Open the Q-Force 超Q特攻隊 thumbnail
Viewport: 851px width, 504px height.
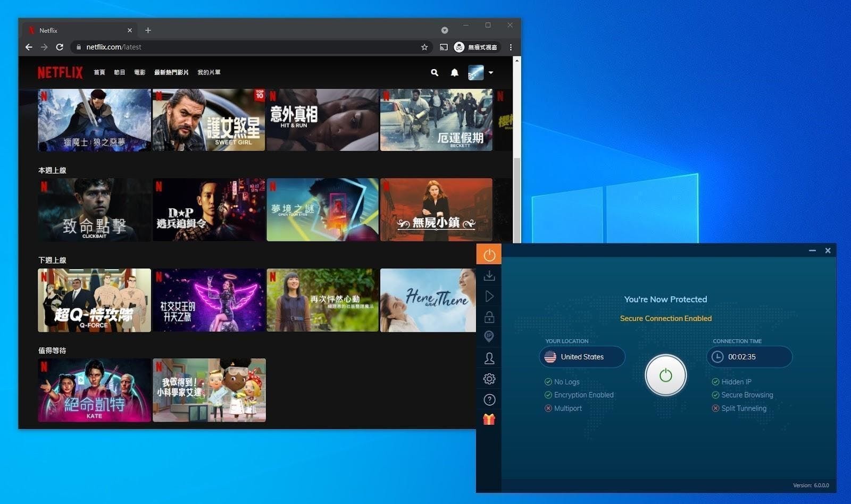coord(94,300)
